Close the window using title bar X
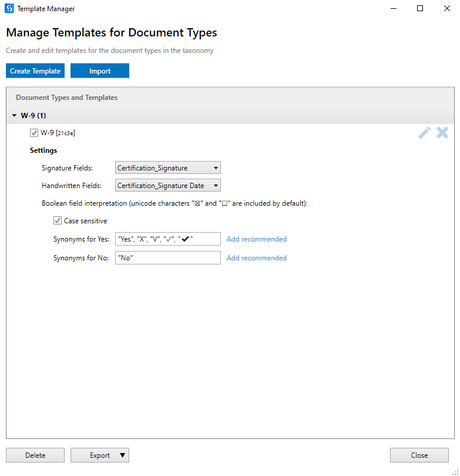Screen dimensions: 460x476 [446, 9]
